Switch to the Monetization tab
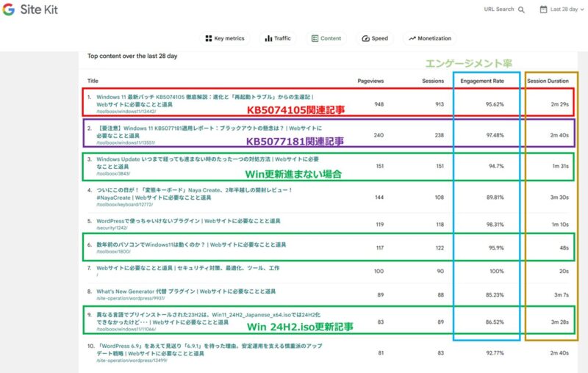 pos(430,38)
